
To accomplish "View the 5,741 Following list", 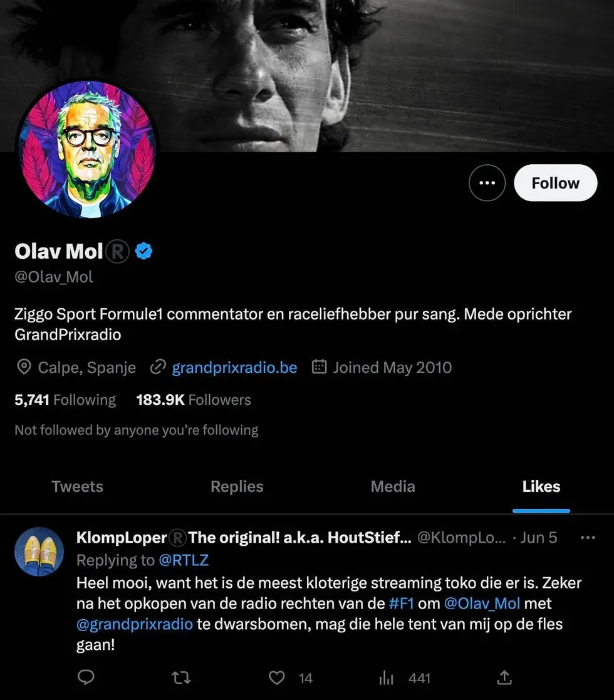I will click(65, 400).
